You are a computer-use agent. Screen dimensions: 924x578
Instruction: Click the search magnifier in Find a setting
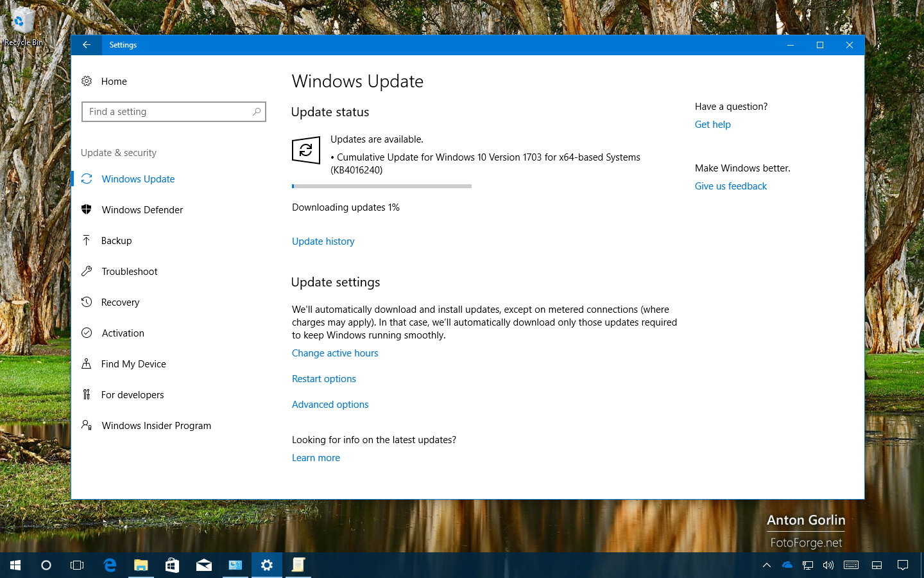[257, 112]
